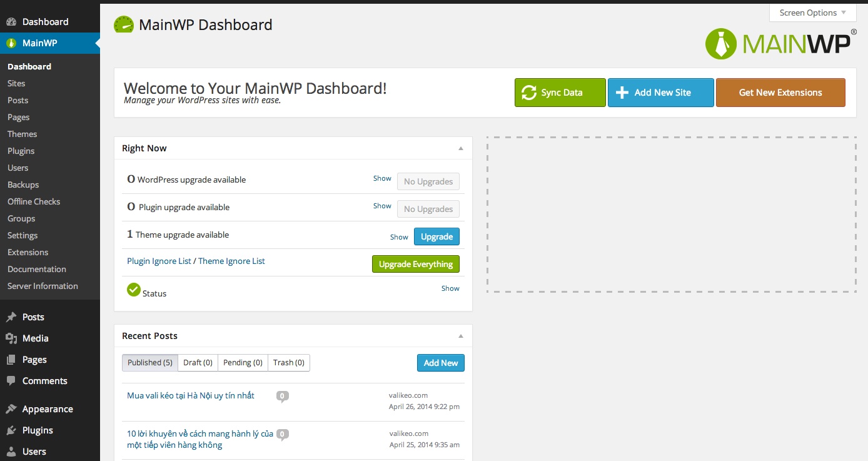Click Add New in Recent Posts

(441, 363)
